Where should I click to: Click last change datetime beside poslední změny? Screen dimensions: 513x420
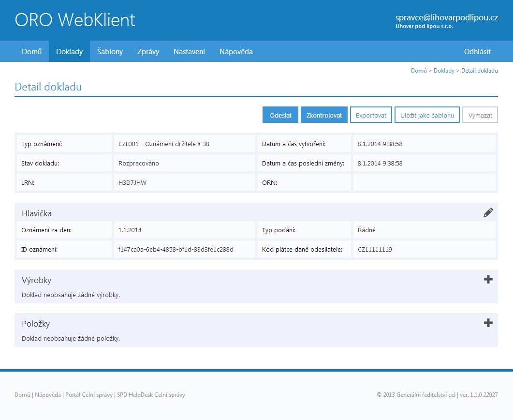click(x=380, y=164)
